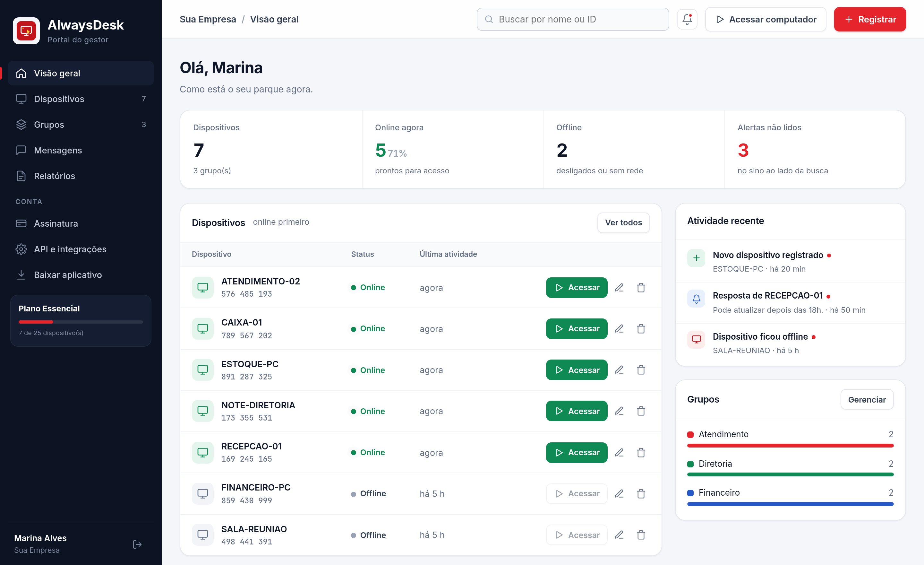Click Baixar aplicativo in the sidebar
Screen dimensions: 924x565
[x=81, y=275]
